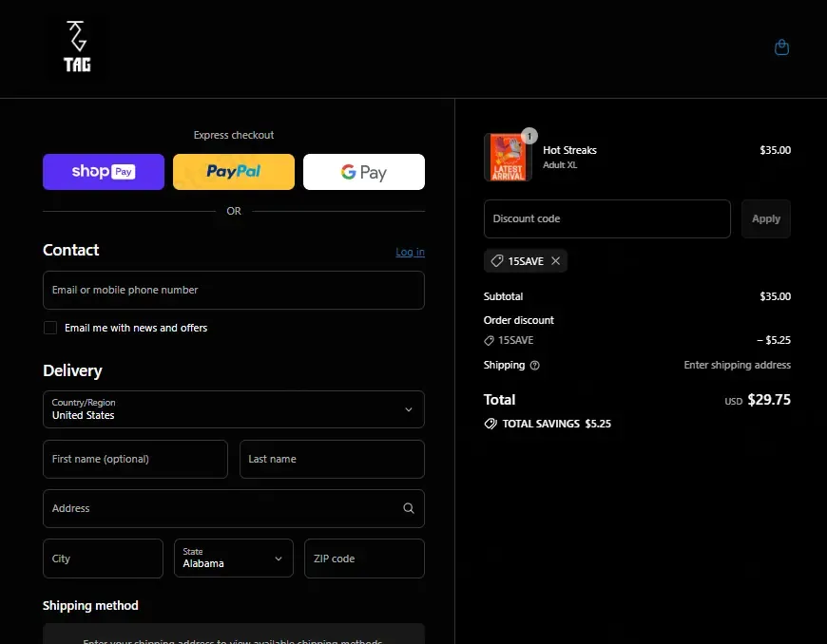
Task: Click the Total Savings tag icon
Action: 490,424
